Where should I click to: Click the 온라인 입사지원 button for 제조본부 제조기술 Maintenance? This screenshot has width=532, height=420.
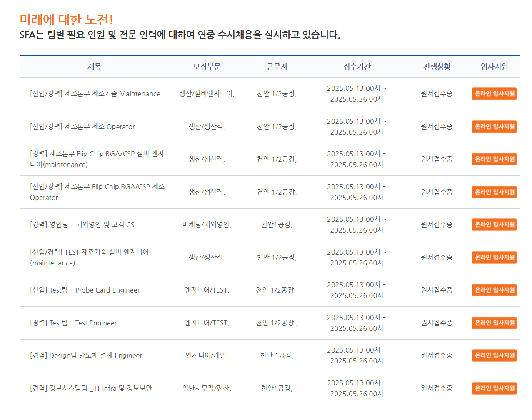pyautogui.click(x=494, y=94)
